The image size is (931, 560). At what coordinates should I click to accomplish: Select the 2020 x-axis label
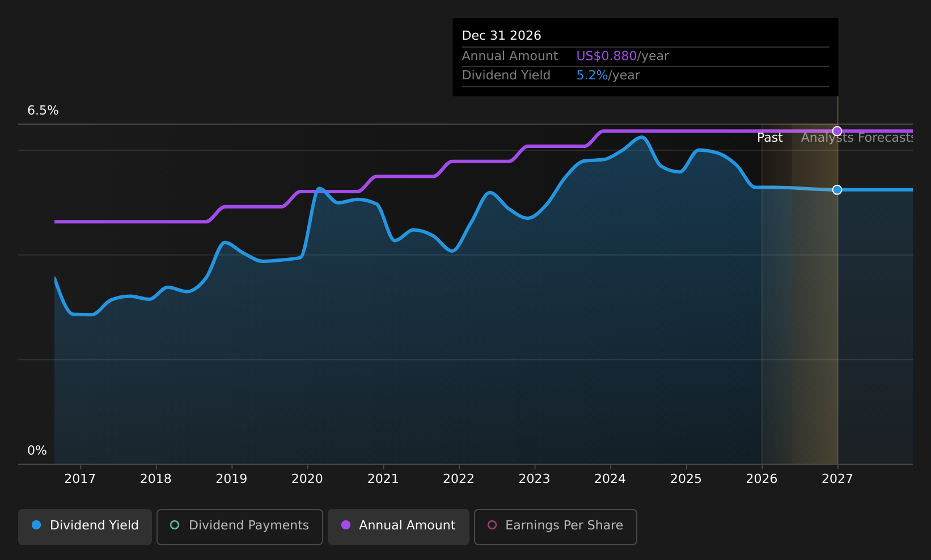[x=307, y=479]
